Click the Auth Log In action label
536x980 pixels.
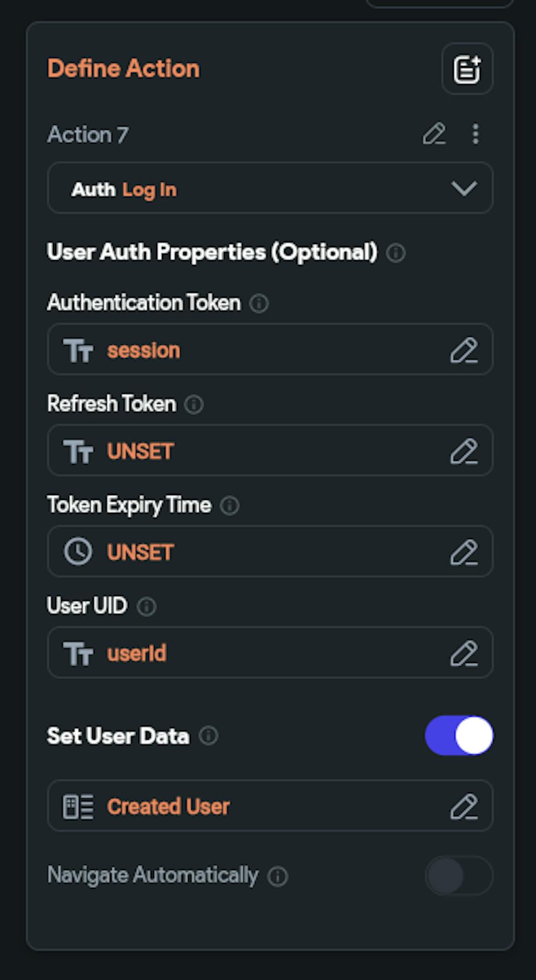point(124,188)
